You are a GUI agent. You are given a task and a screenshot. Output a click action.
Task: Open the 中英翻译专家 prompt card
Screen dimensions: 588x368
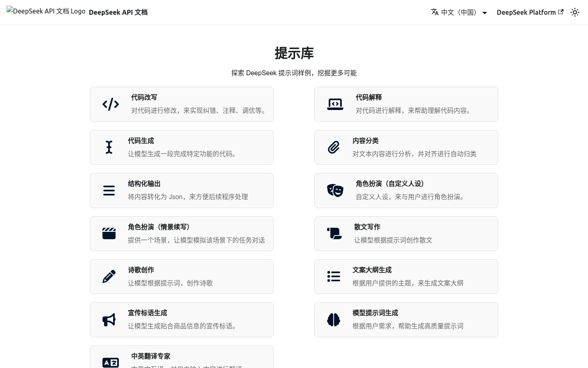tap(182, 357)
